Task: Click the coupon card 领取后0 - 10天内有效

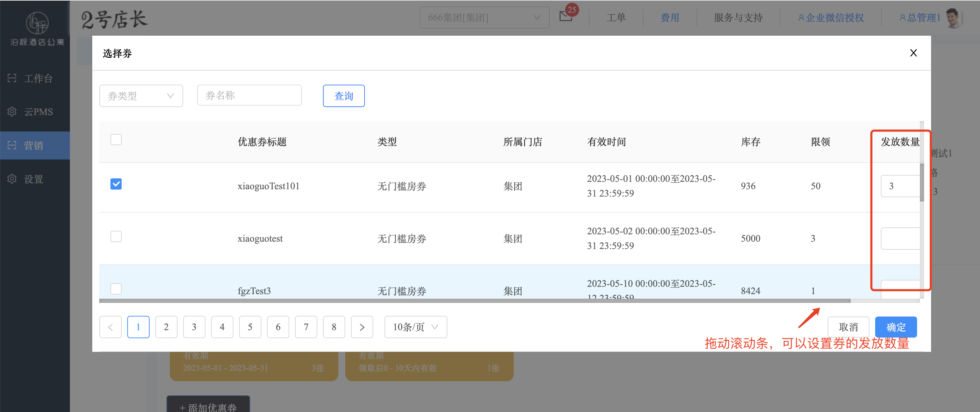Action: [x=429, y=366]
